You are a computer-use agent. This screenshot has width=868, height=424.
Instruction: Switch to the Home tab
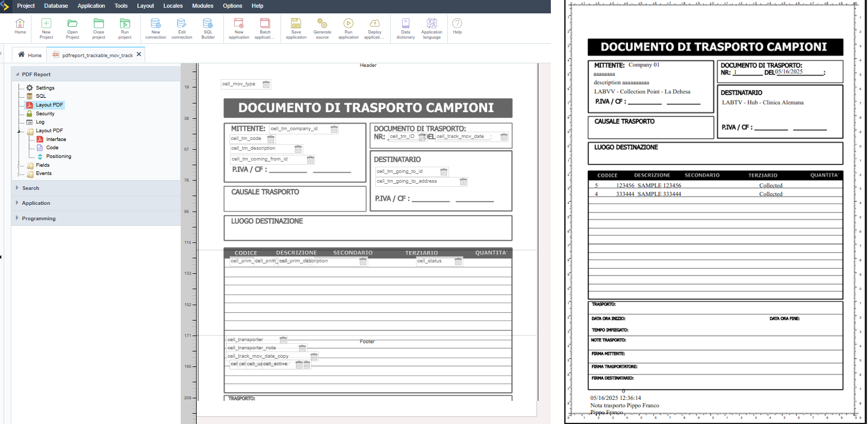[x=30, y=55]
